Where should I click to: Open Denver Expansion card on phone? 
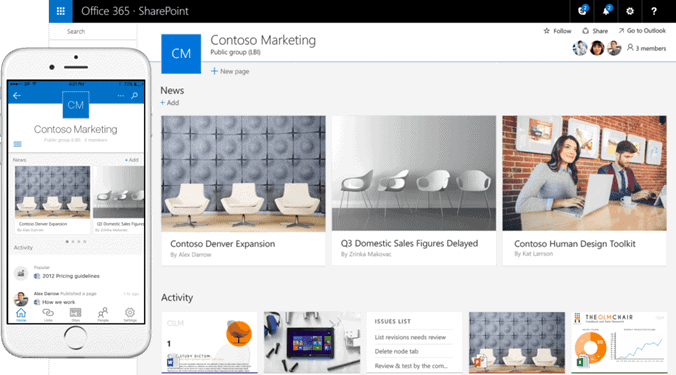(53, 200)
